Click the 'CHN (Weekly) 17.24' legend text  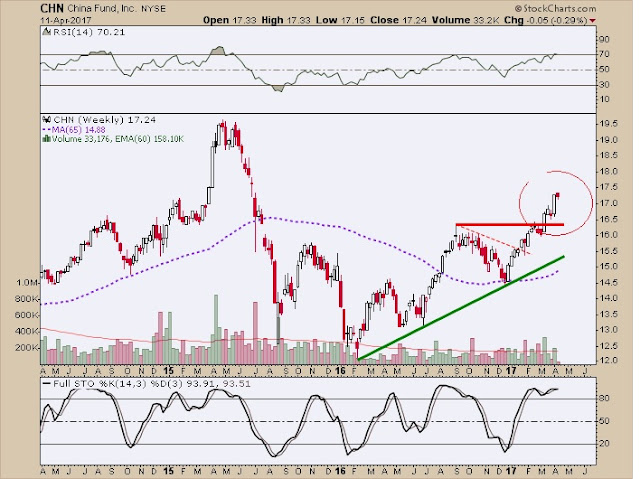click(104, 120)
